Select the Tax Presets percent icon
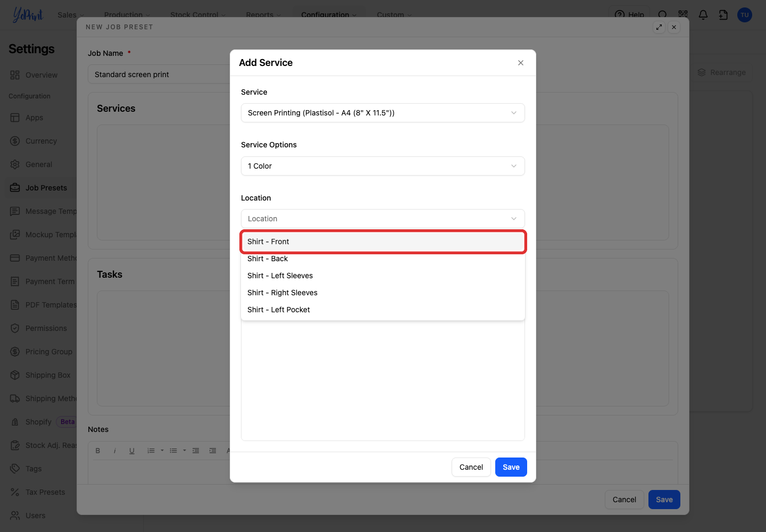Image resolution: width=766 pixels, height=532 pixels. [15, 492]
